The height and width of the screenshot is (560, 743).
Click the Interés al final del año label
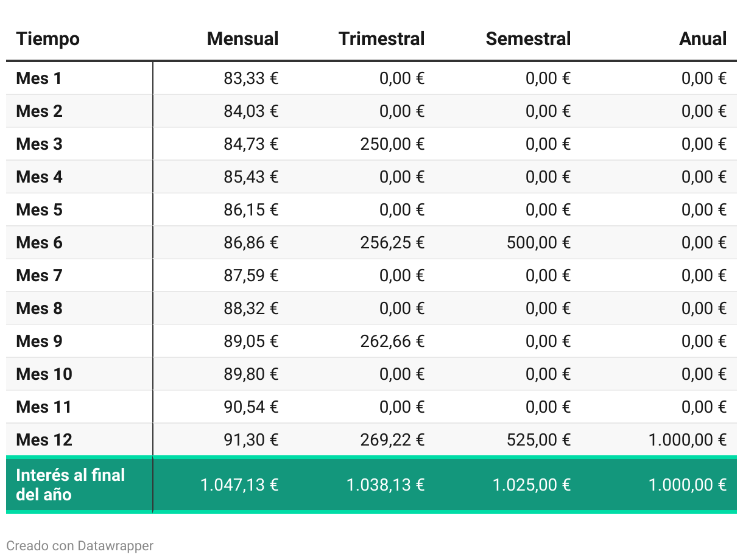71,485
